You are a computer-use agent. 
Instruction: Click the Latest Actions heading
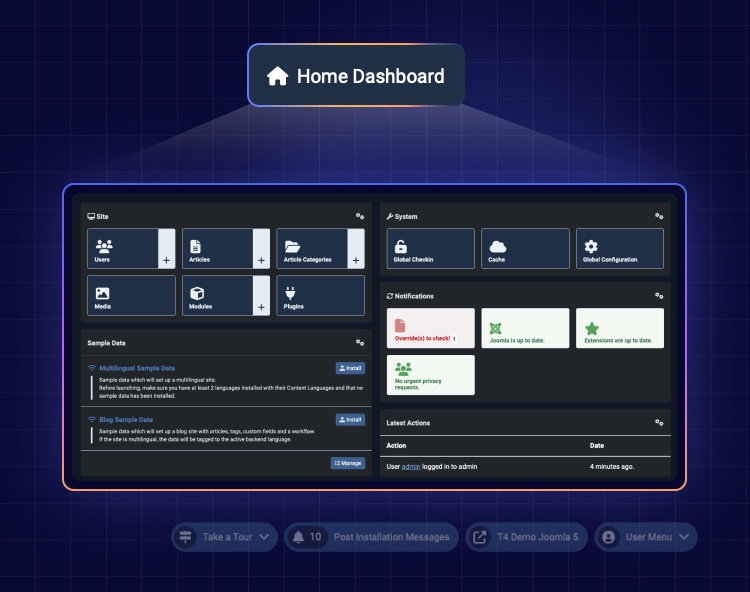pos(408,423)
